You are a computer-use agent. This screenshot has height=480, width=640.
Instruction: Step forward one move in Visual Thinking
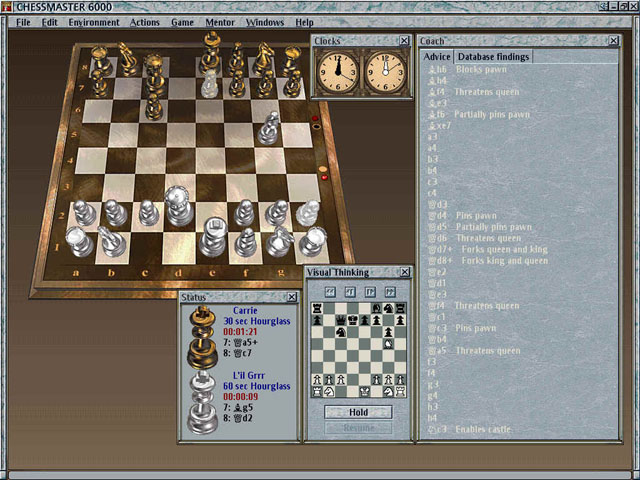tap(370, 292)
